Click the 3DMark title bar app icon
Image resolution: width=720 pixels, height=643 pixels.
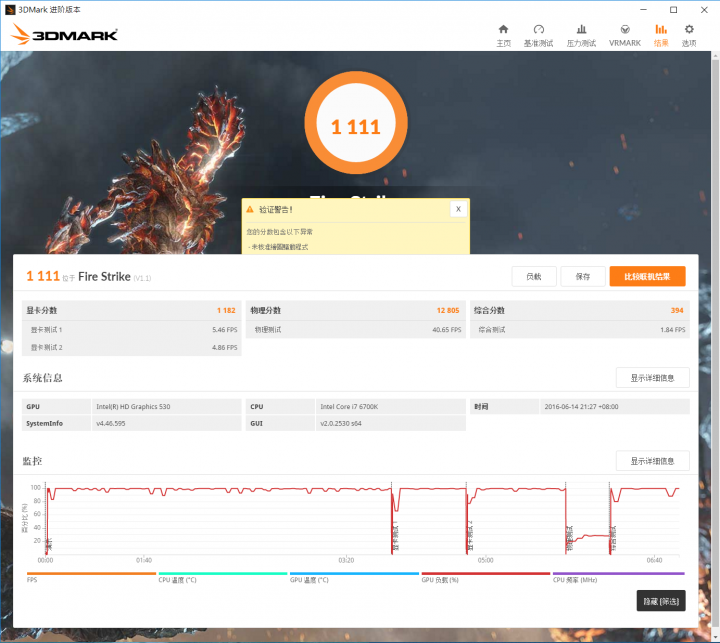coord(10,10)
